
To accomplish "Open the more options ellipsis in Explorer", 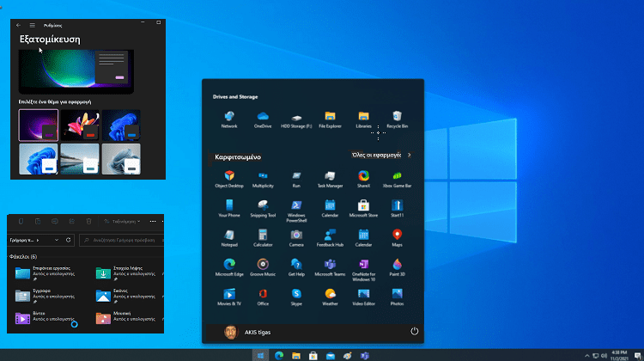I will click(153, 221).
